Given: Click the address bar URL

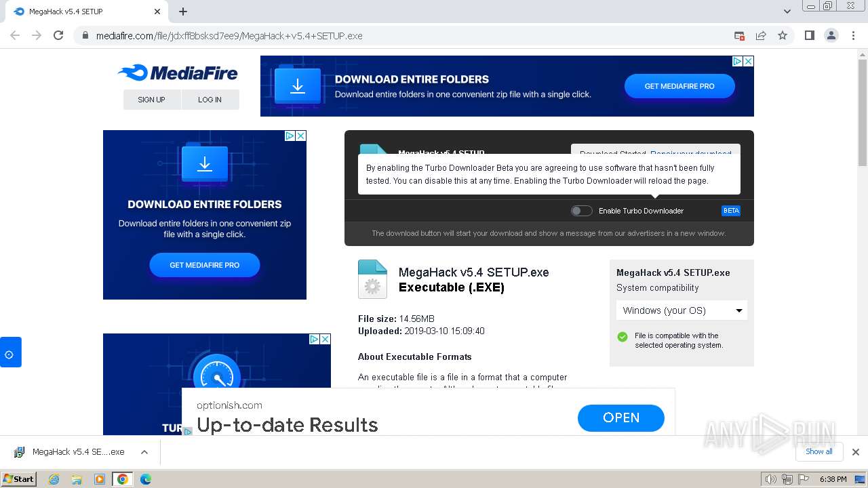Looking at the screenshot, I should point(229,36).
